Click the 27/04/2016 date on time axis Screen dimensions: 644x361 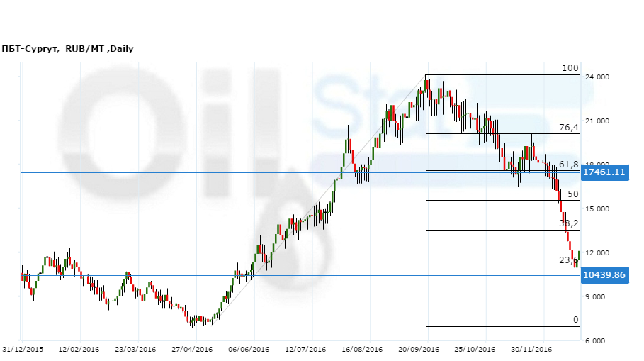click(x=193, y=349)
